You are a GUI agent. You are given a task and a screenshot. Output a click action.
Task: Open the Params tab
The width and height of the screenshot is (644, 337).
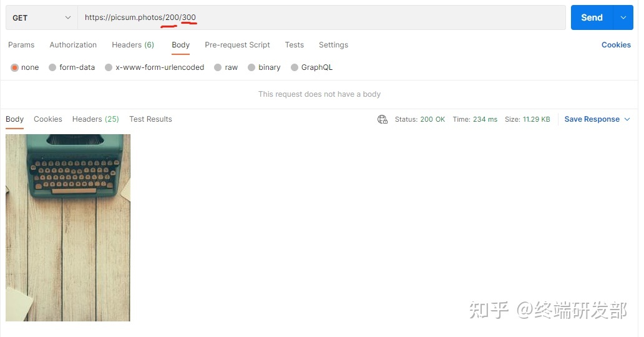pos(21,45)
